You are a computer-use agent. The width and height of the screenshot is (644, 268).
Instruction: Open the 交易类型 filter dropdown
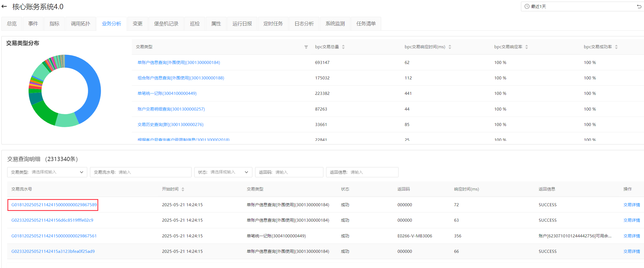coord(47,172)
